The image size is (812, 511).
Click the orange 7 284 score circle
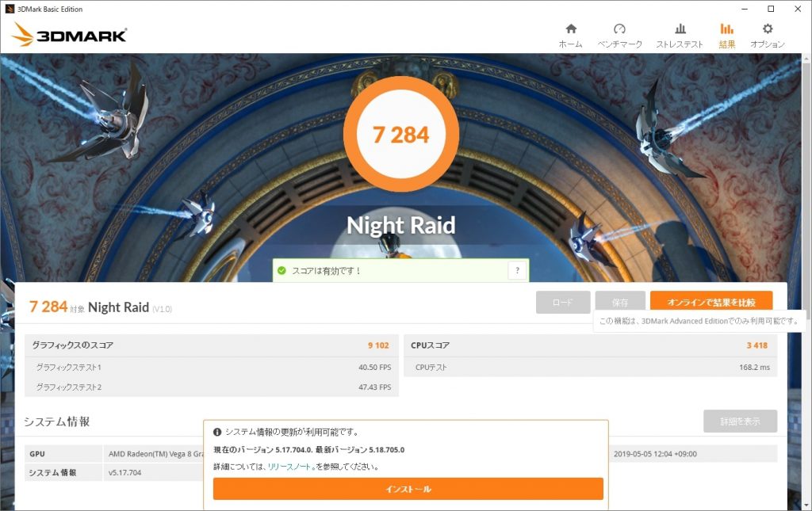point(401,135)
